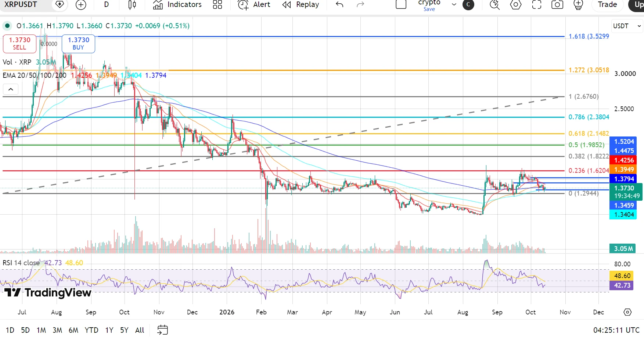
Task: Click the quick search magnifier icon
Action: click(495, 5)
